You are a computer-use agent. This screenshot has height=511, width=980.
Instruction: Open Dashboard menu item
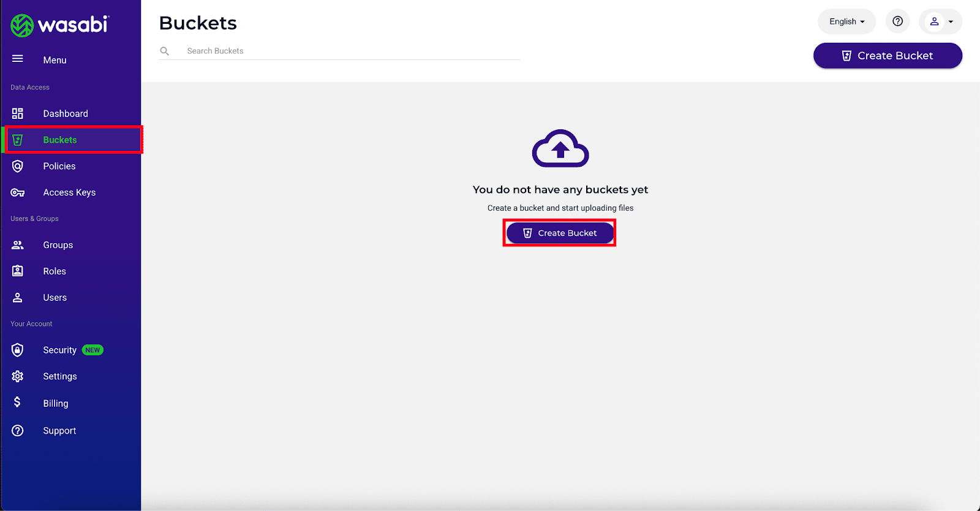[x=66, y=113]
